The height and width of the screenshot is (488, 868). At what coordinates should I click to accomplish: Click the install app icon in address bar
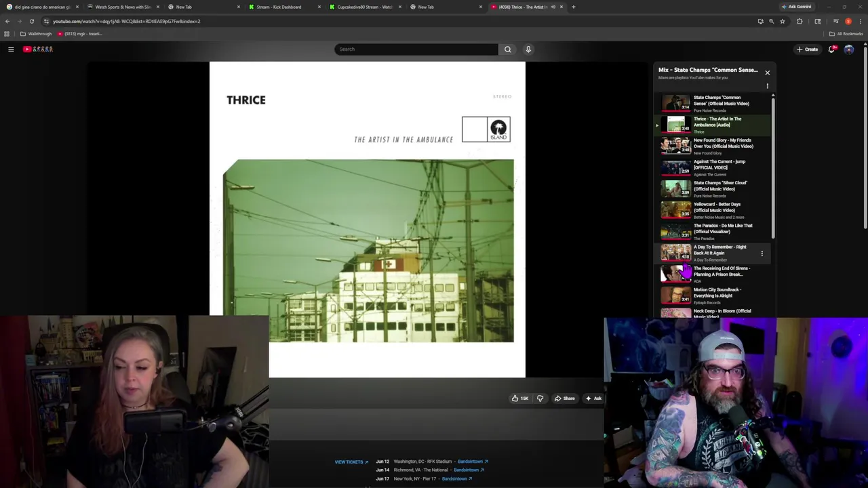click(x=760, y=21)
